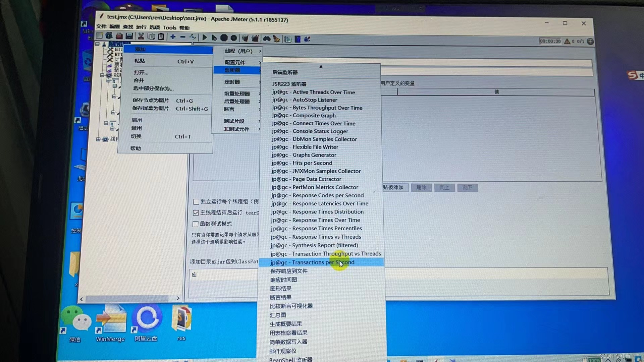Select 保存响应到文件 listener

(321, 271)
